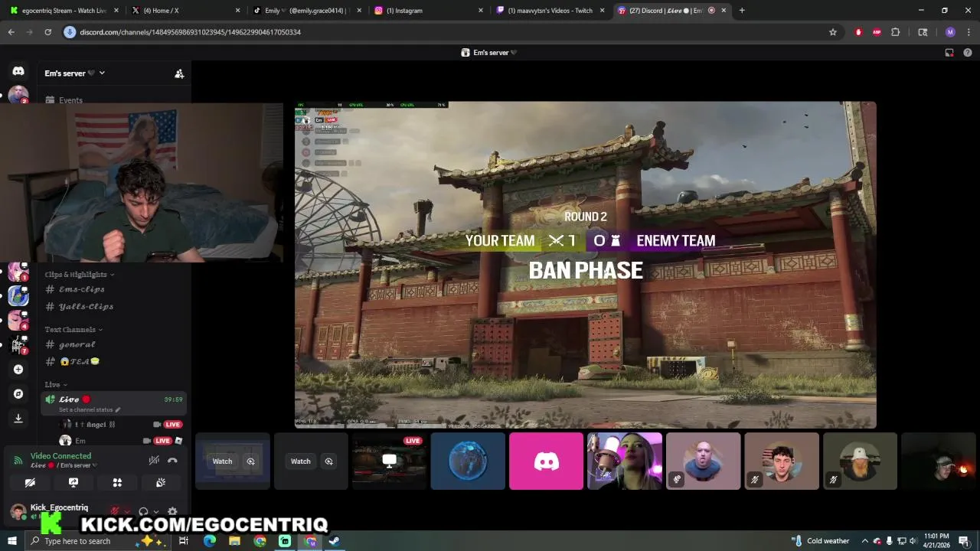Open a new browser tab
This screenshot has height=551, width=980.
(742, 11)
